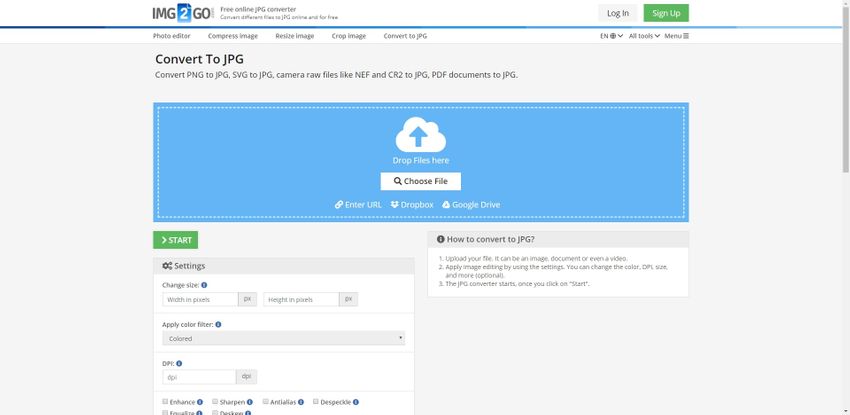
Task: Click the info icon next to Sharpen
Action: click(250, 402)
